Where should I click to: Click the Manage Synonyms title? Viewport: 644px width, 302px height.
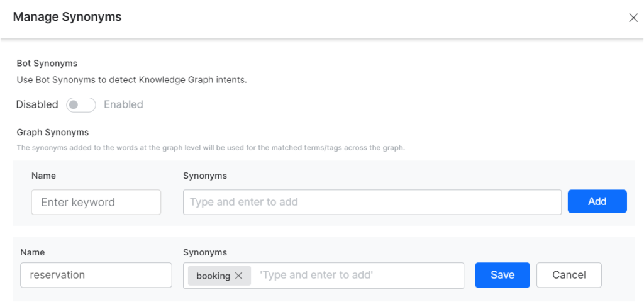pos(67,17)
